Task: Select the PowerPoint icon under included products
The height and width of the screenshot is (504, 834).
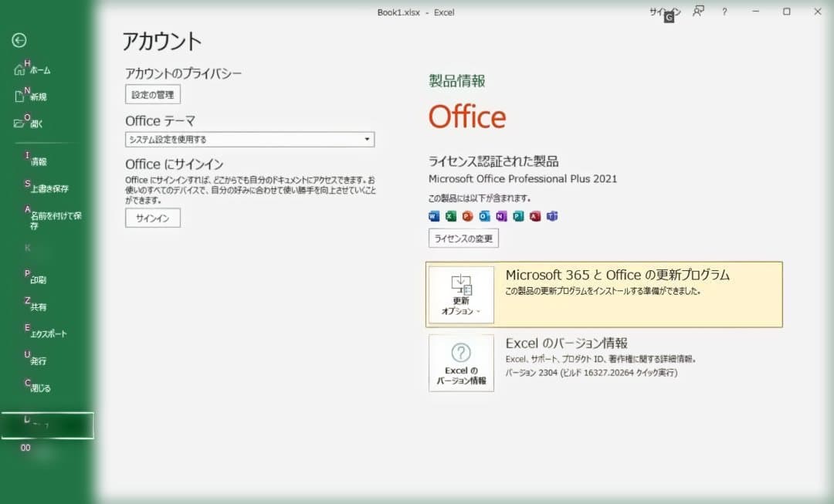Action: 466,216
